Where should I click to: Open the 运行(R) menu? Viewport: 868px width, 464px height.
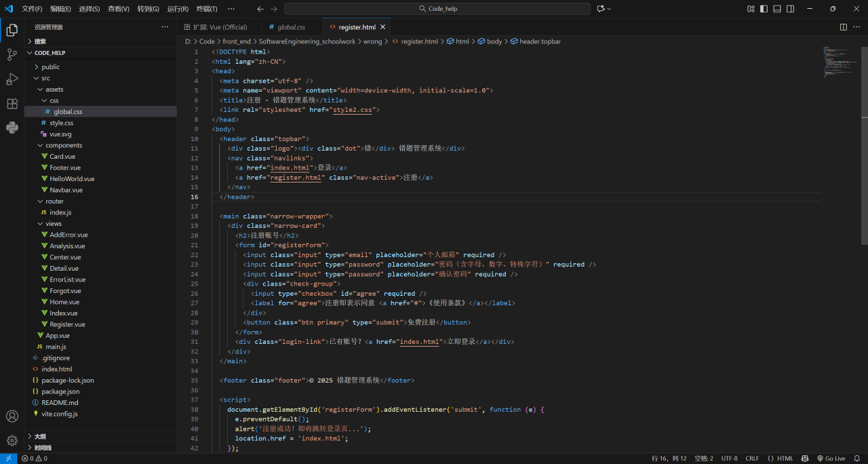(x=178, y=9)
